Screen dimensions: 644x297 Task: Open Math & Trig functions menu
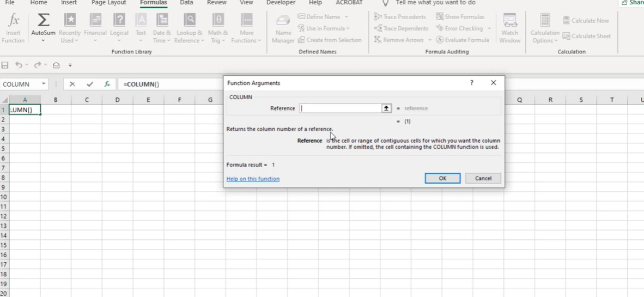(218, 28)
